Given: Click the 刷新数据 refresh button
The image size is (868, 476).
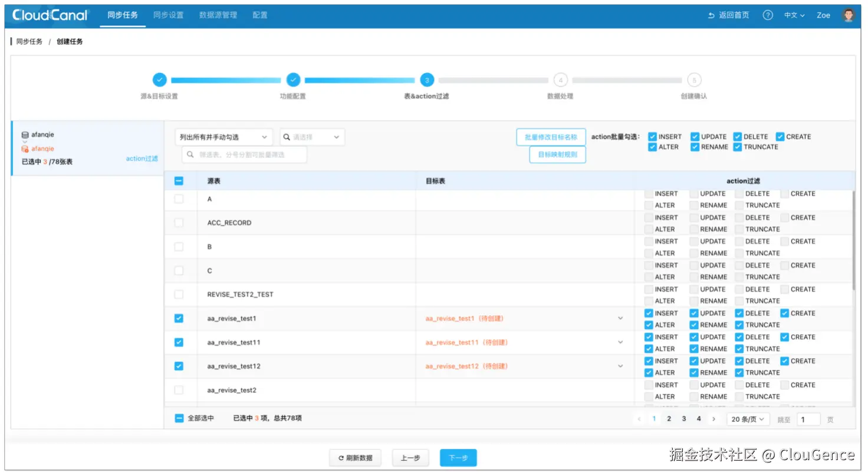Looking at the screenshot, I should tap(355, 458).
